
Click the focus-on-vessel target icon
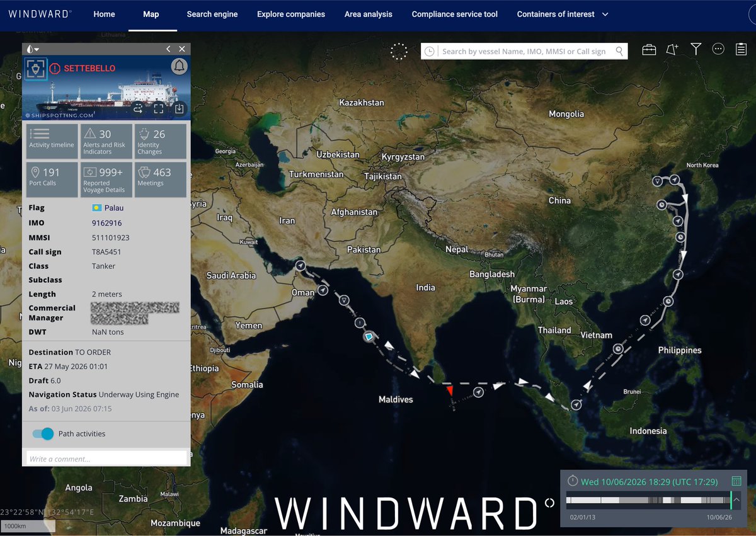coord(36,69)
